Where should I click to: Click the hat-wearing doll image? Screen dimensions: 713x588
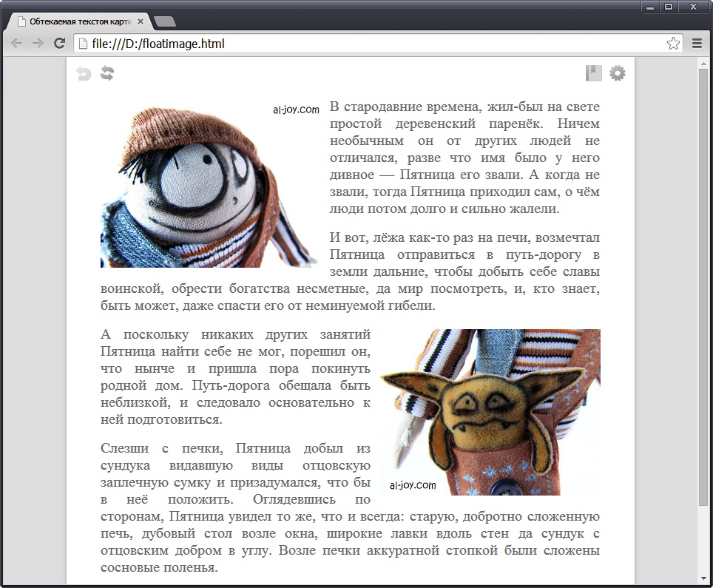pyautogui.click(x=209, y=185)
